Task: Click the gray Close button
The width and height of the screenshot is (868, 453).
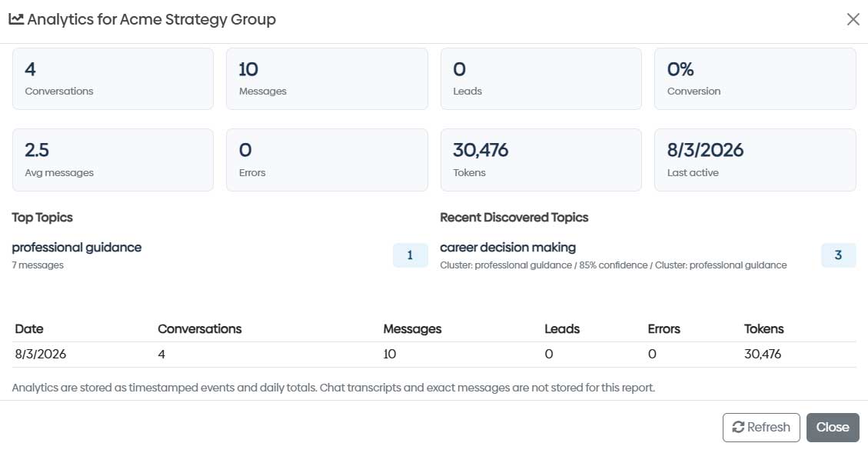Action: tap(833, 427)
